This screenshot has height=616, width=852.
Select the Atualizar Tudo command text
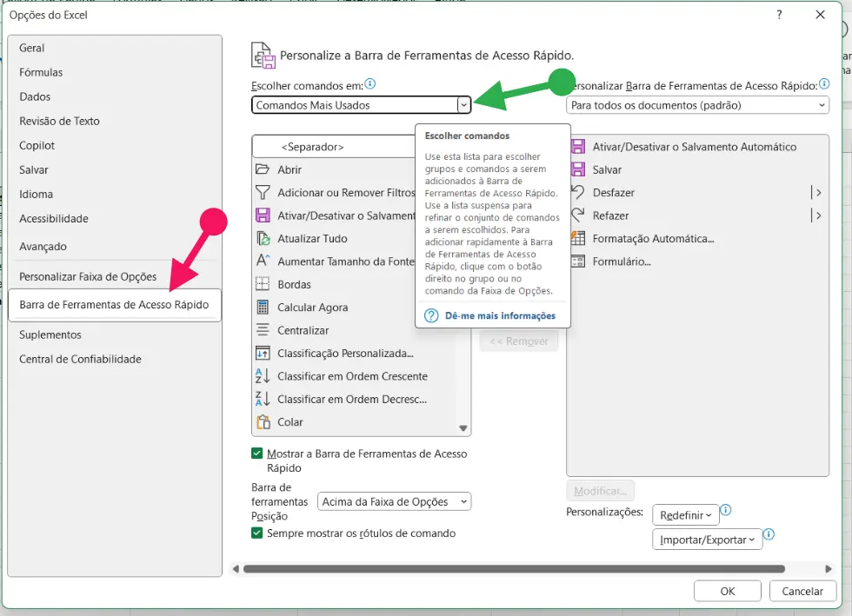(312, 238)
